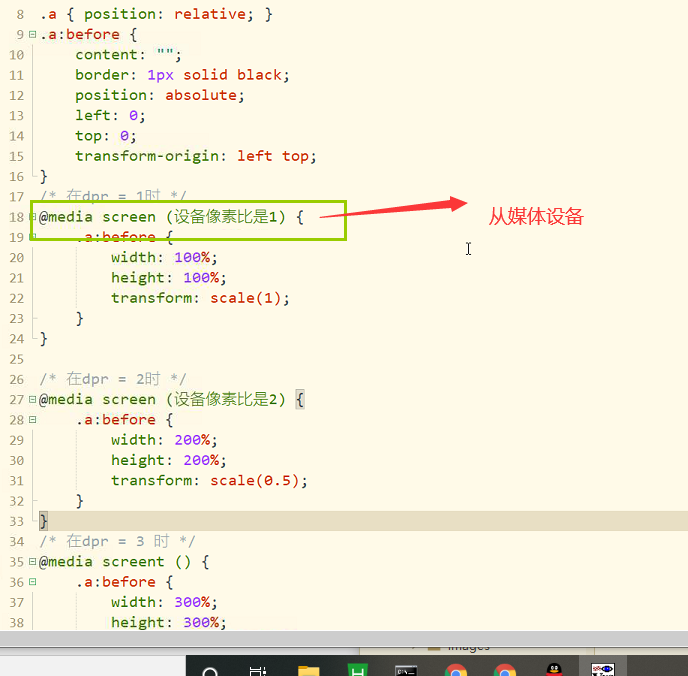The height and width of the screenshot is (676, 688).
Task: Collapse the @media screent block, line 35
Action: pyautogui.click(x=32, y=561)
